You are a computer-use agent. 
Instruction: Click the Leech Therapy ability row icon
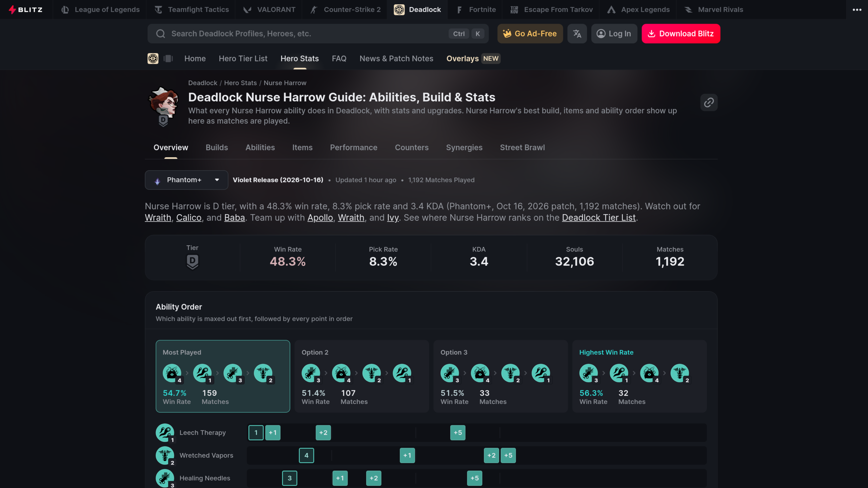pyautogui.click(x=165, y=433)
